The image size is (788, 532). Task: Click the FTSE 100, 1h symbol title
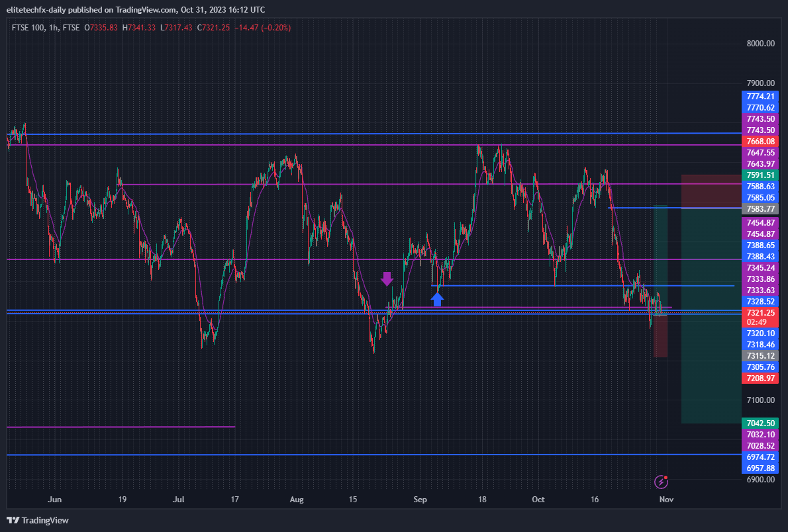point(46,28)
